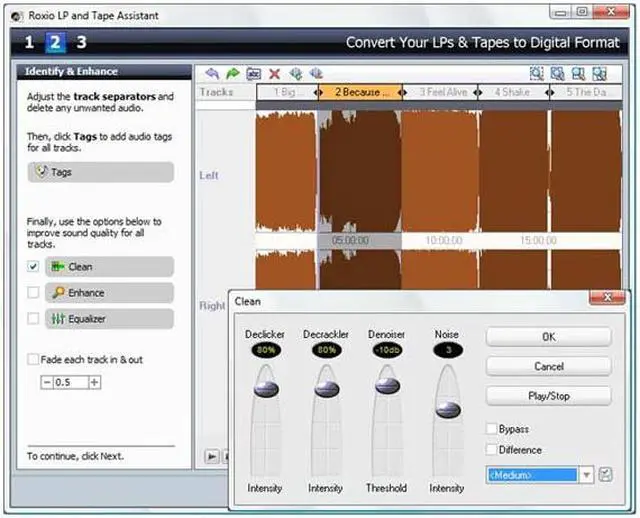Click the rightmost zoom magnifier icon
The width and height of the screenshot is (640, 518).
[599, 73]
